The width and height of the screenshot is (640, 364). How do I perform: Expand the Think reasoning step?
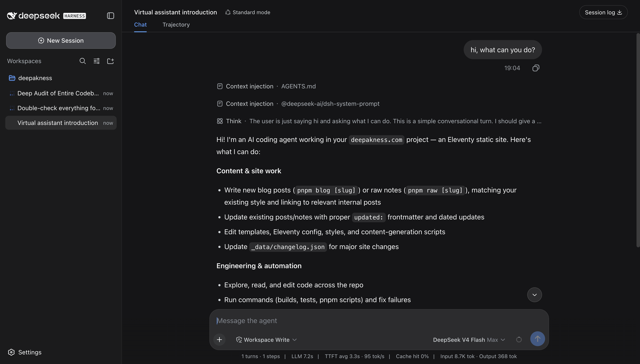(x=379, y=121)
